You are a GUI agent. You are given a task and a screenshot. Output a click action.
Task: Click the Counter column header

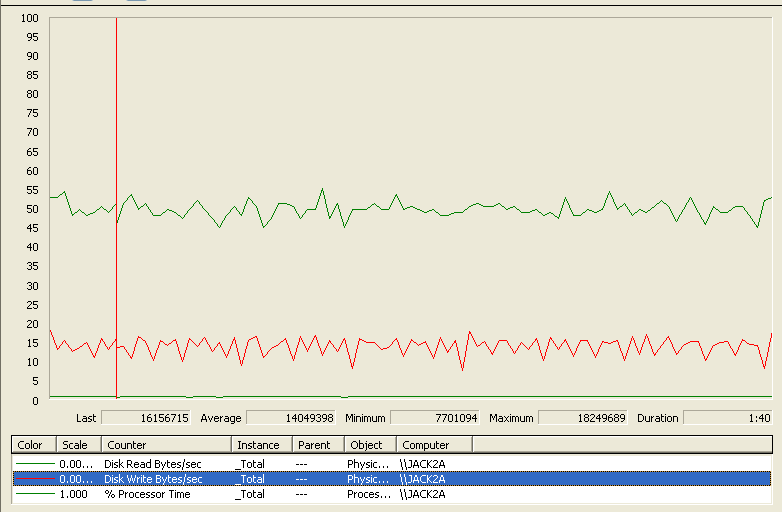(x=127, y=445)
